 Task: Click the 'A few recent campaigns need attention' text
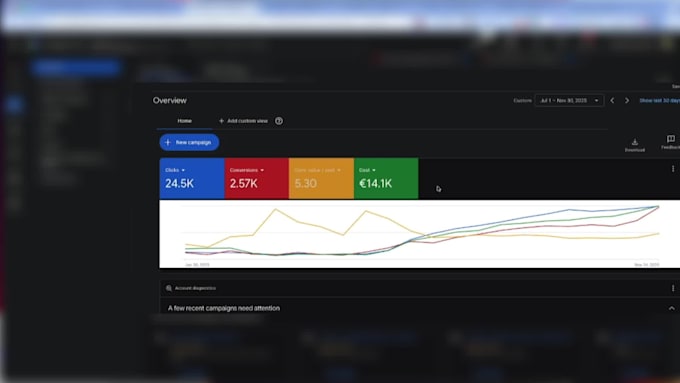tap(223, 308)
